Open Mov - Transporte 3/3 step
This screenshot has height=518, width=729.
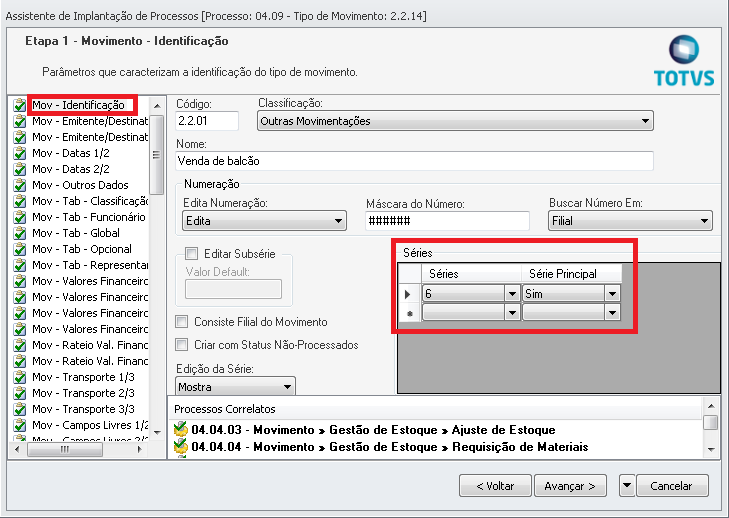pos(83,409)
